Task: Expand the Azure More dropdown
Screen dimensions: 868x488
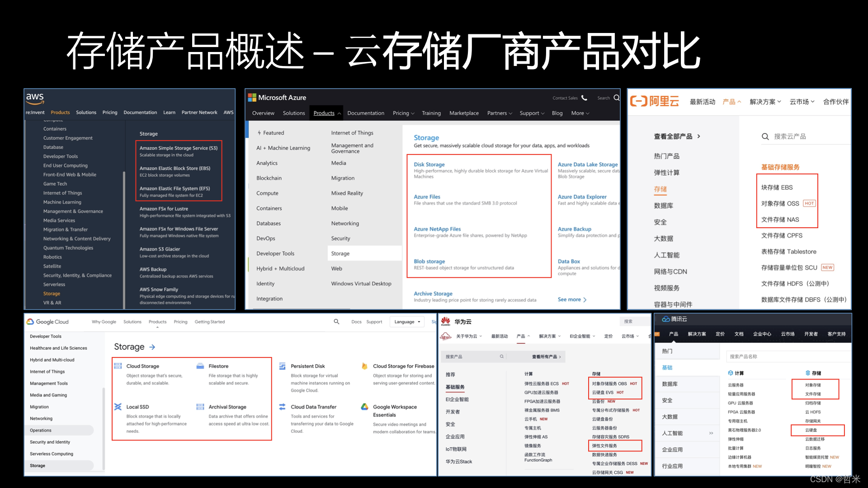Action: [x=580, y=113]
